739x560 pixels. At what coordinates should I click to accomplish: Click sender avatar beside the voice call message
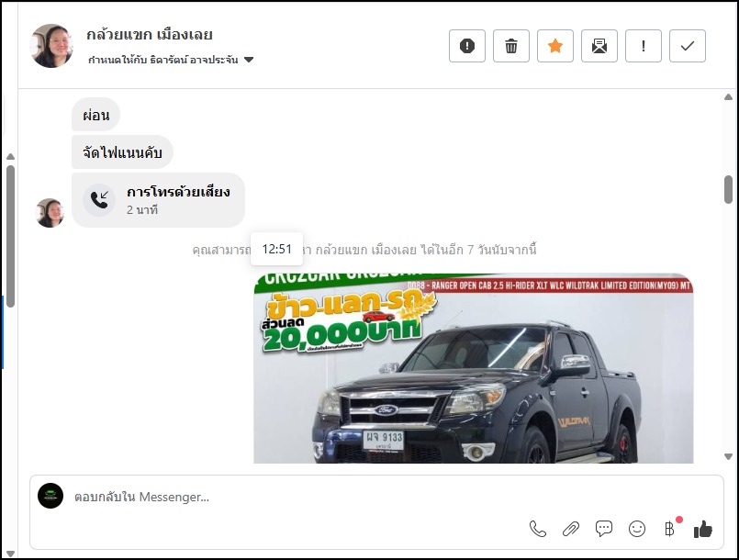[50, 213]
